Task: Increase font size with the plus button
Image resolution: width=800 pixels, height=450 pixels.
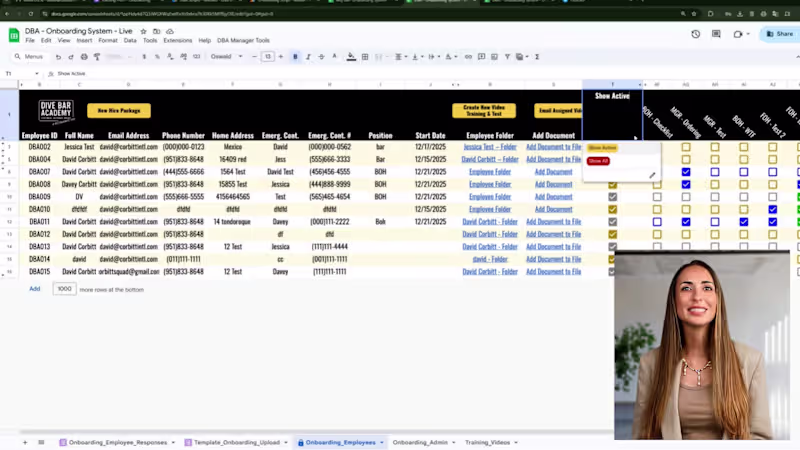Action: pyautogui.click(x=281, y=57)
